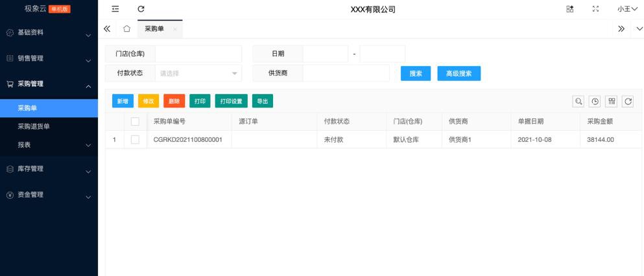Expand the 报表 submenu
The width and height of the screenshot is (644, 276).
49,144
